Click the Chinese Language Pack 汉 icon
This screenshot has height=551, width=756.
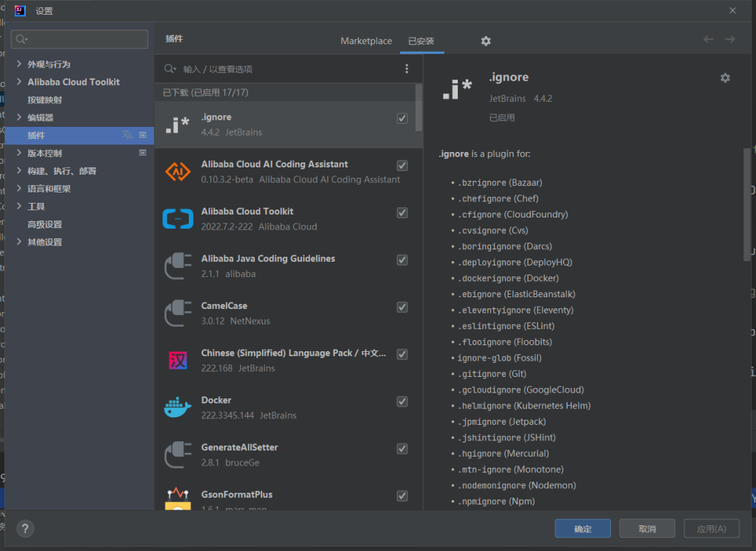pos(177,360)
